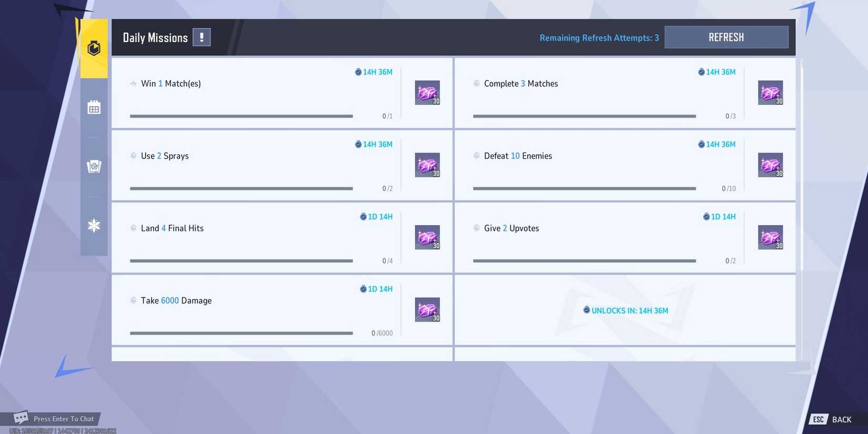Select the Win 1 Match(es) mission
Image resolution: width=868 pixels, height=434 pixels.
click(x=282, y=93)
